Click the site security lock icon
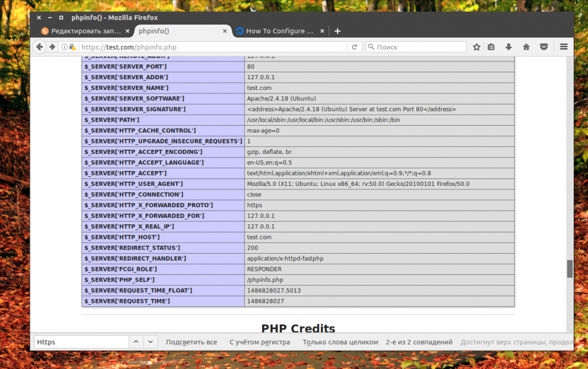The height and width of the screenshot is (369, 588). coord(72,46)
